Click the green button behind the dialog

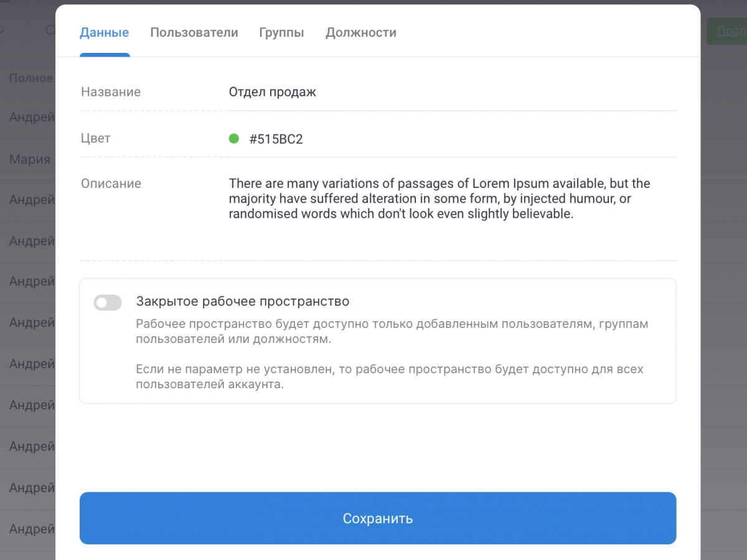coord(726,31)
